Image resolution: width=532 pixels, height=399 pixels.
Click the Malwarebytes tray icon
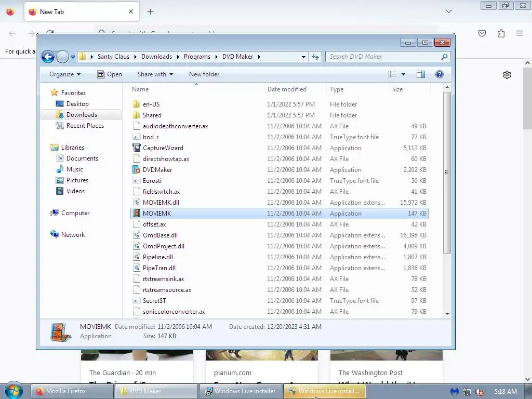coord(454,392)
